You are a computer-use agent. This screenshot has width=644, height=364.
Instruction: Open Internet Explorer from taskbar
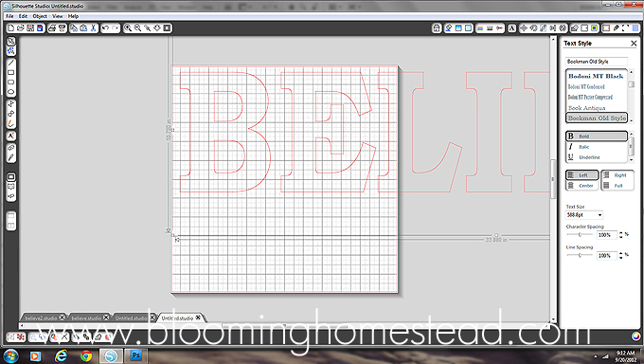click(61, 355)
